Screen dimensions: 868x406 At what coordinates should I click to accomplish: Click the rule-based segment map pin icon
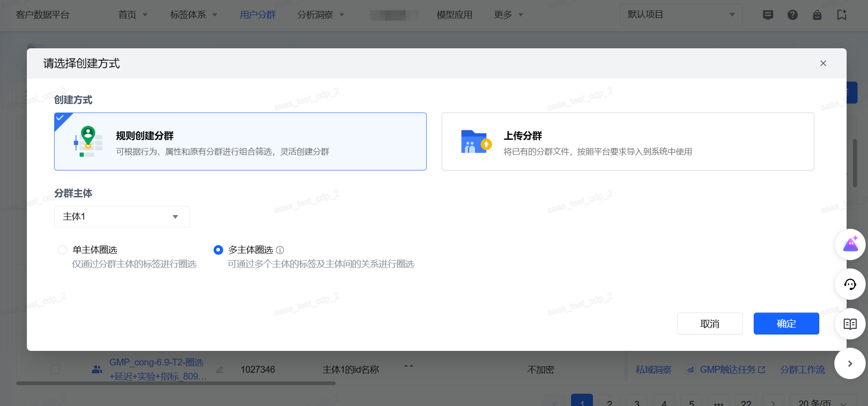click(x=88, y=141)
